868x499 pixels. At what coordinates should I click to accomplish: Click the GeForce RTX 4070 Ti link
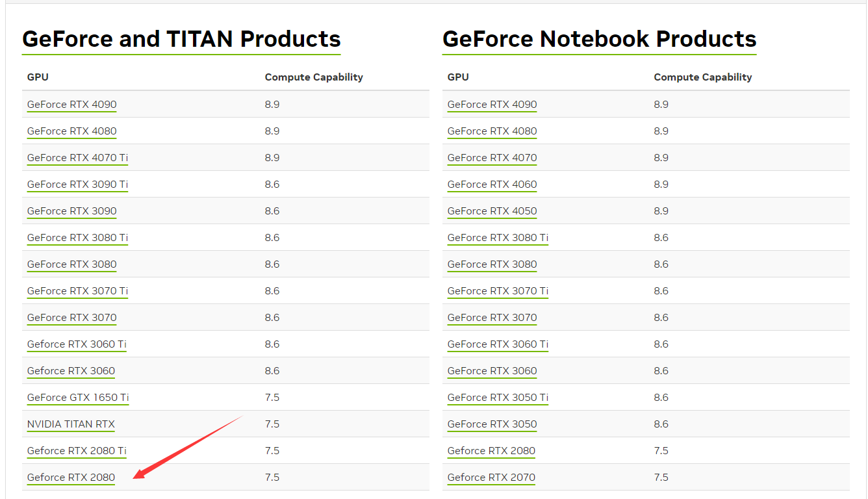[78, 158]
